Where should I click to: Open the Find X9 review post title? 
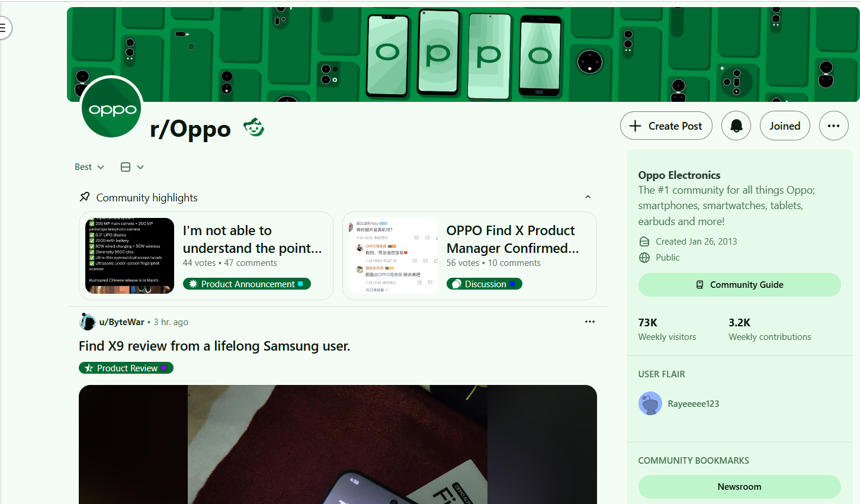(214, 346)
